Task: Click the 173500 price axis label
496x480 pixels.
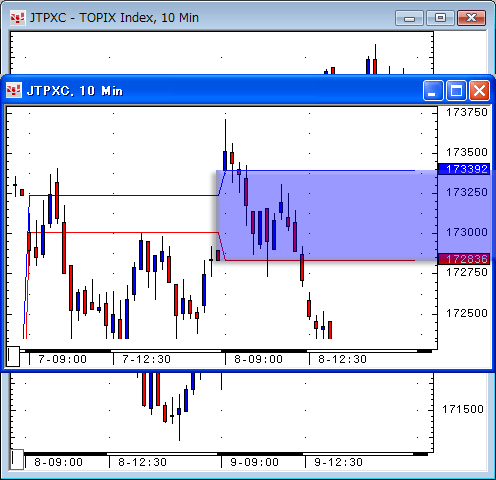Action: coord(467,152)
